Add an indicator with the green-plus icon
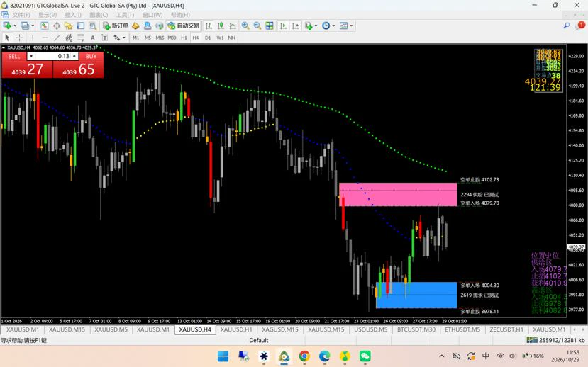 pyautogui.click(x=309, y=26)
